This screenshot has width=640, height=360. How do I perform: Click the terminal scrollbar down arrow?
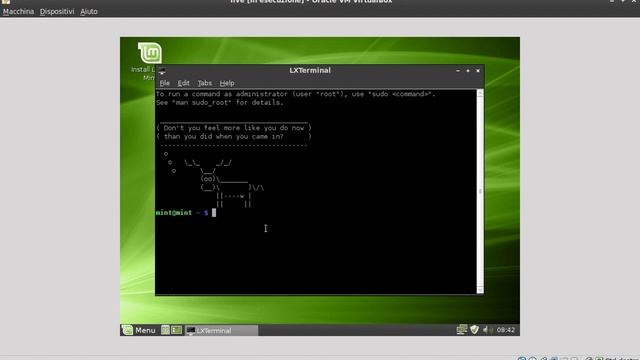click(x=480, y=290)
